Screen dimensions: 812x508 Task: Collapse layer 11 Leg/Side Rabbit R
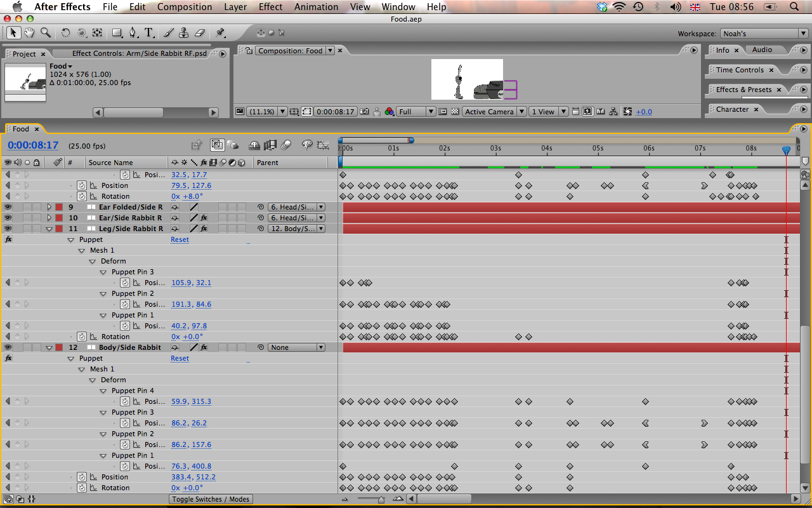click(49, 229)
